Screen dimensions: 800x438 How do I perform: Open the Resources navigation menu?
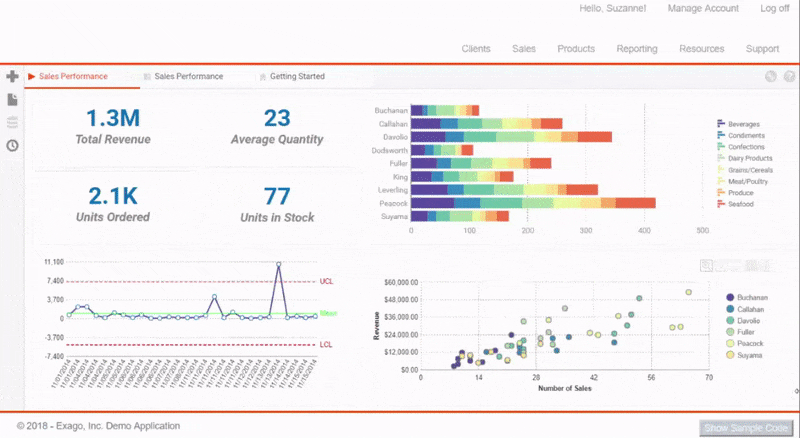point(702,48)
